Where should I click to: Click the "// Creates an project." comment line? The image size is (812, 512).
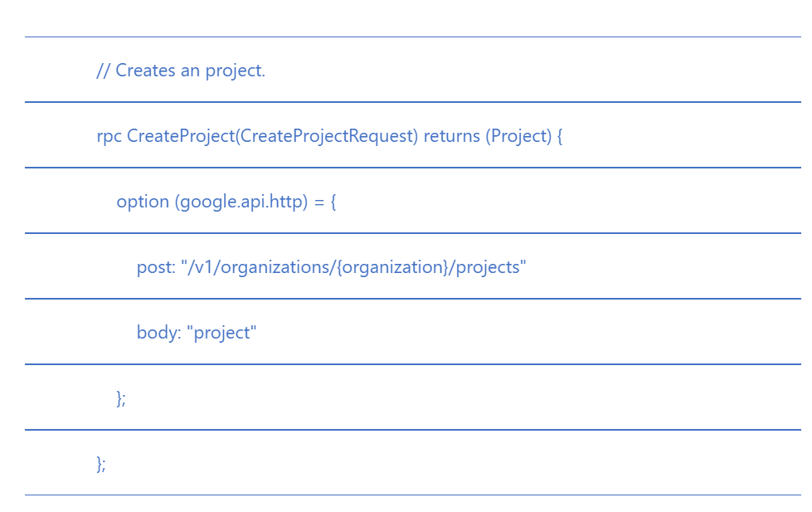tap(181, 71)
